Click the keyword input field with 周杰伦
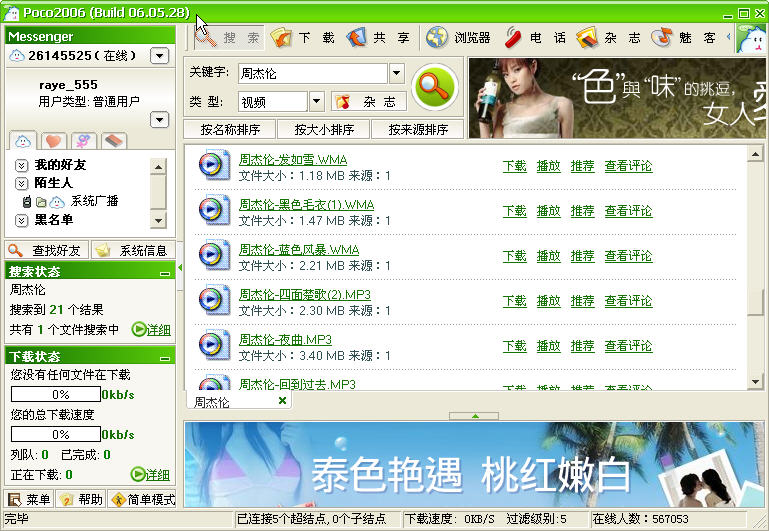Viewport: 769px width, 531px height. pos(313,74)
